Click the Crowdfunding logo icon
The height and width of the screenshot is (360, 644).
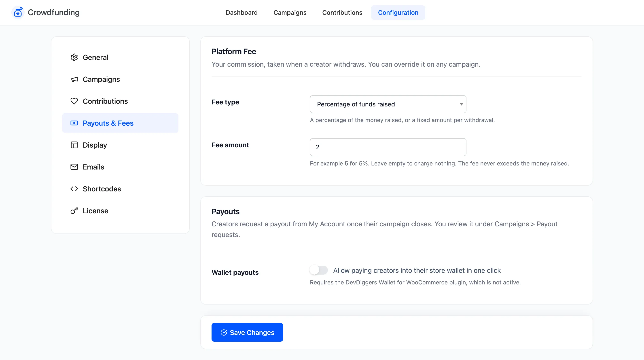pyautogui.click(x=18, y=13)
